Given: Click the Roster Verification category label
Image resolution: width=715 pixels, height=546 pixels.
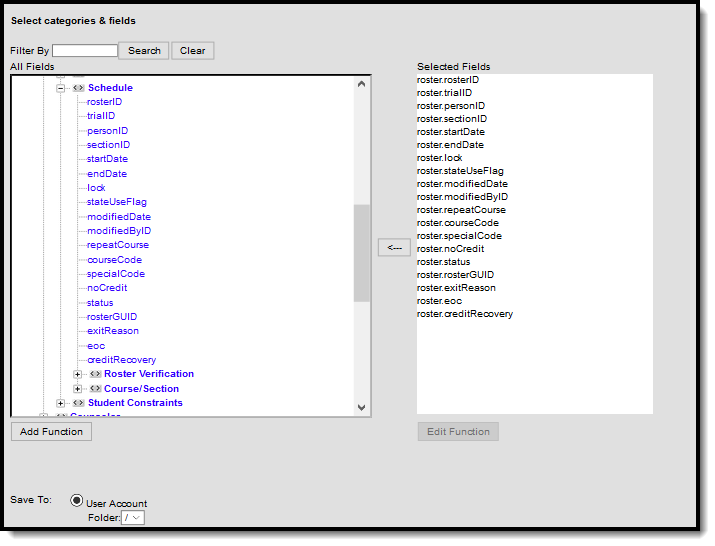Looking at the screenshot, I should 149,374.
